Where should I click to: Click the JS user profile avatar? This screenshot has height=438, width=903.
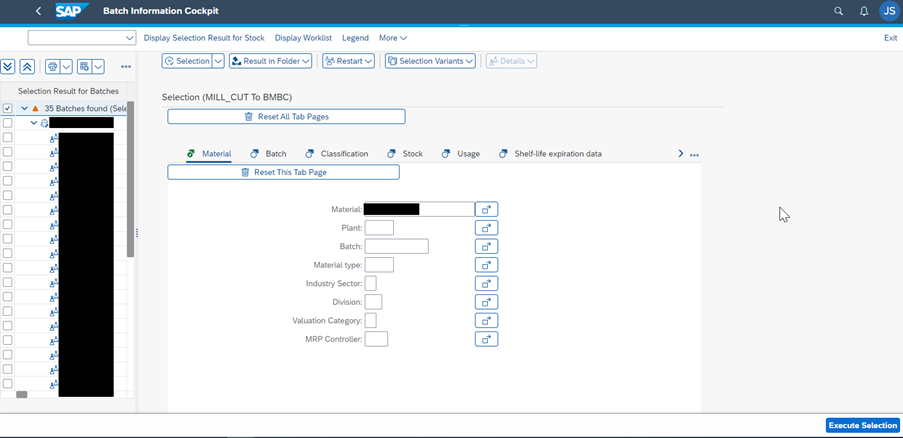(x=888, y=11)
